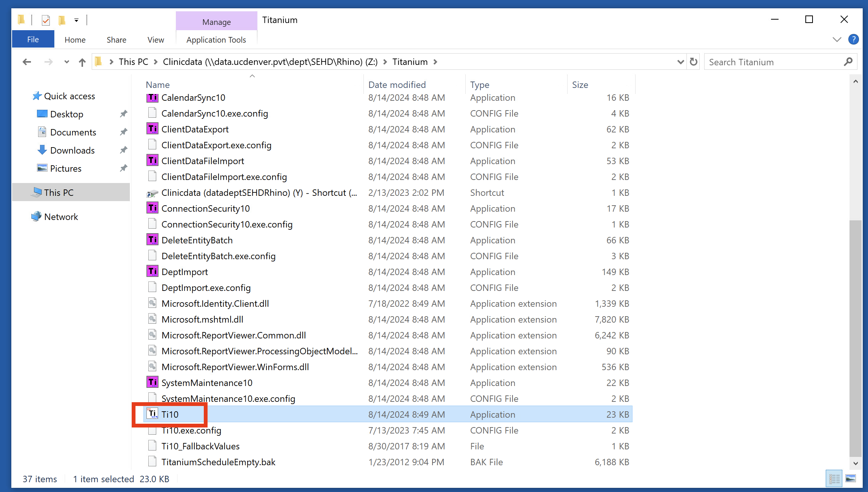Click the up-one-level arrow icon
This screenshot has height=492, width=868.
tap(82, 62)
